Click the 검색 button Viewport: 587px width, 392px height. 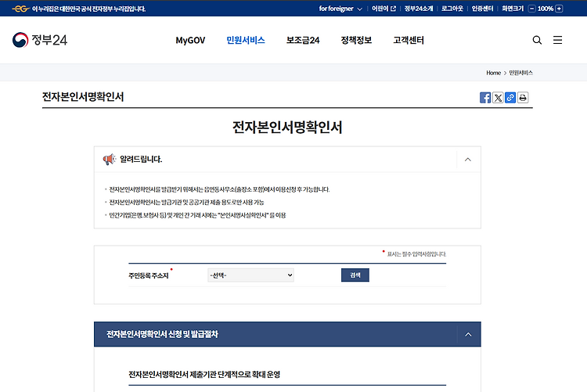click(x=355, y=275)
